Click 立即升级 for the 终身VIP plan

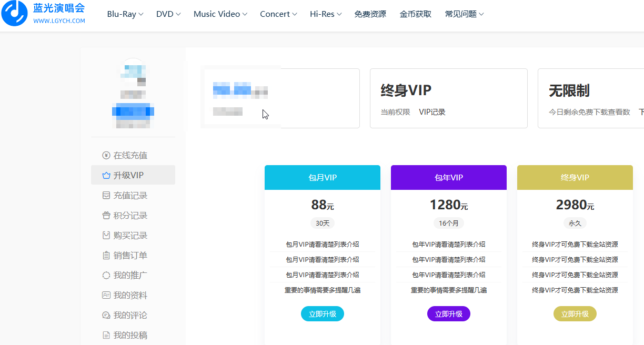coord(575,314)
